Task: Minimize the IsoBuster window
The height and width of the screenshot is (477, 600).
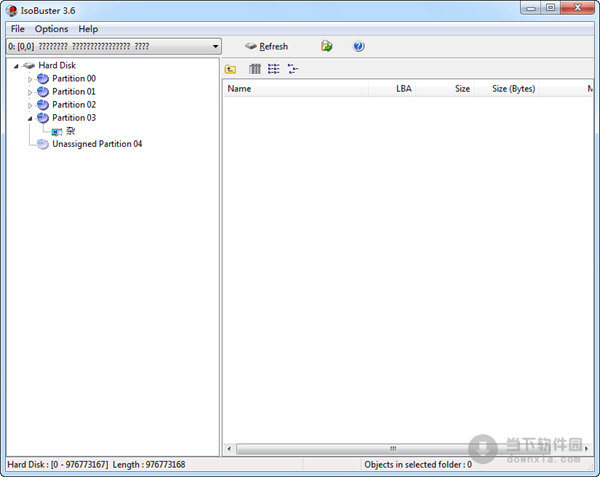Action: coord(531,8)
